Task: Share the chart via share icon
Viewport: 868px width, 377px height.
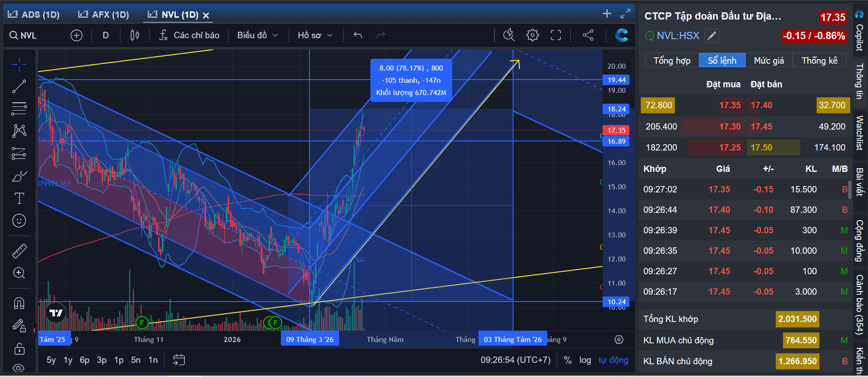Action: 588,35
